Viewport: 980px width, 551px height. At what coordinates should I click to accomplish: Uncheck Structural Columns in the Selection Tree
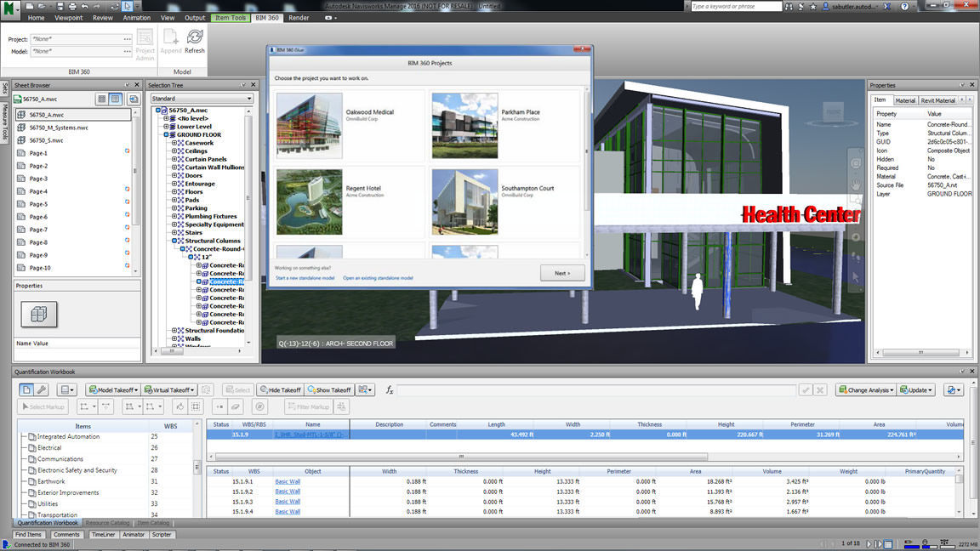pos(174,241)
